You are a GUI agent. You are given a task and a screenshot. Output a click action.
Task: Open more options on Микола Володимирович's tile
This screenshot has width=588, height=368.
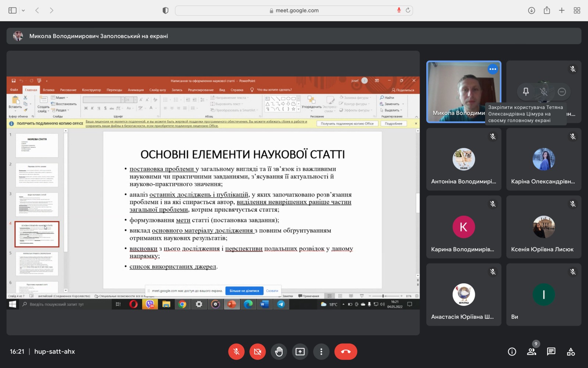click(493, 69)
